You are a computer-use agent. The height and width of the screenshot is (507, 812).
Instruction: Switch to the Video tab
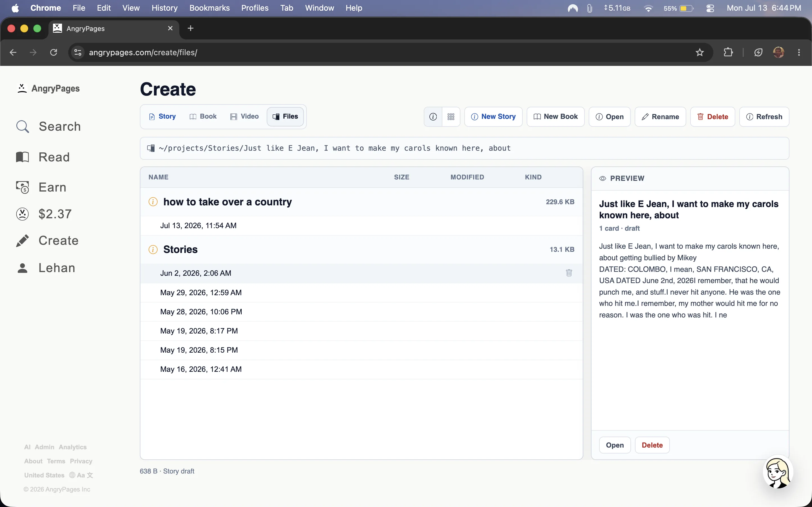(x=245, y=116)
